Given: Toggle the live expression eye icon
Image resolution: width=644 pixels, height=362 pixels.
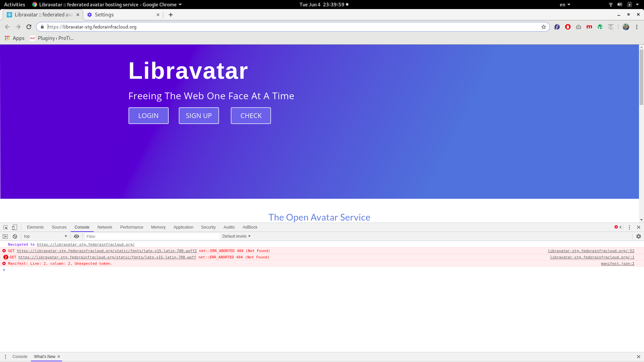Looking at the screenshot, I should [76, 236].
